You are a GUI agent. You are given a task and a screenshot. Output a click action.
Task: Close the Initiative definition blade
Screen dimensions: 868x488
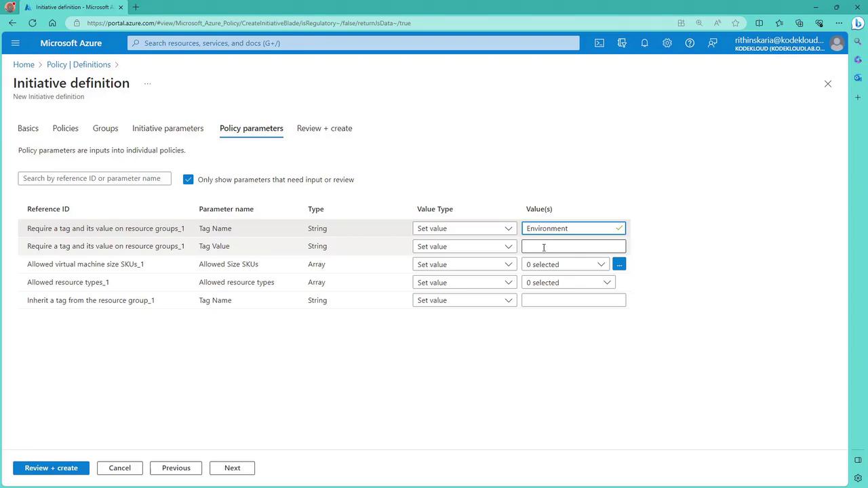coord(827,84)
